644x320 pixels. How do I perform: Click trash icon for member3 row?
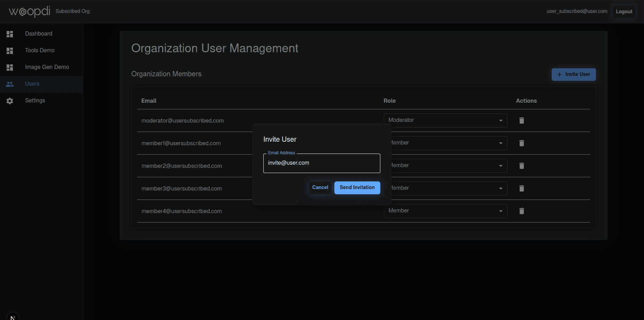point(521,188)
